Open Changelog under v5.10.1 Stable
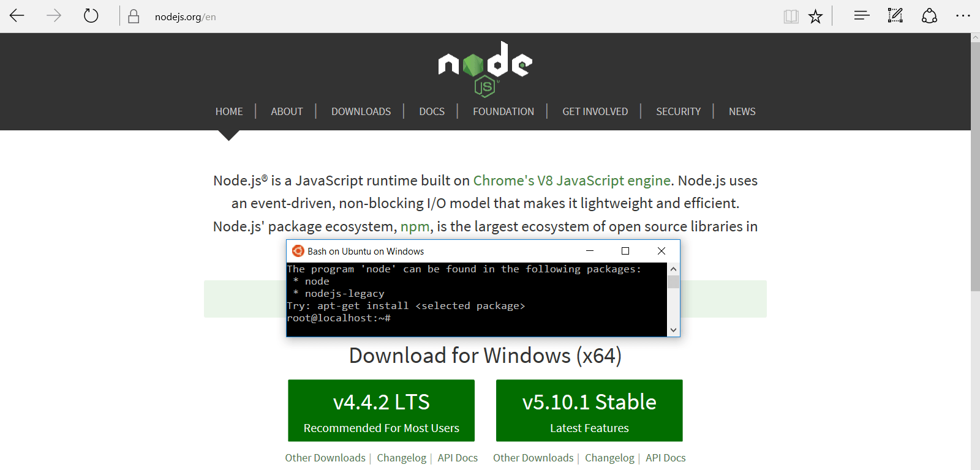Screen dimensions: 980x470 609,458
